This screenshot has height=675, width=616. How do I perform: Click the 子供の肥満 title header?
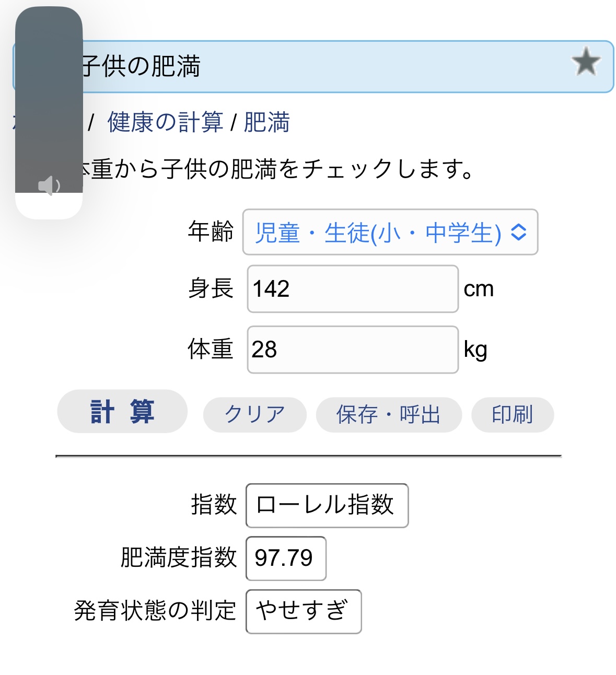[x=141, y=67]
